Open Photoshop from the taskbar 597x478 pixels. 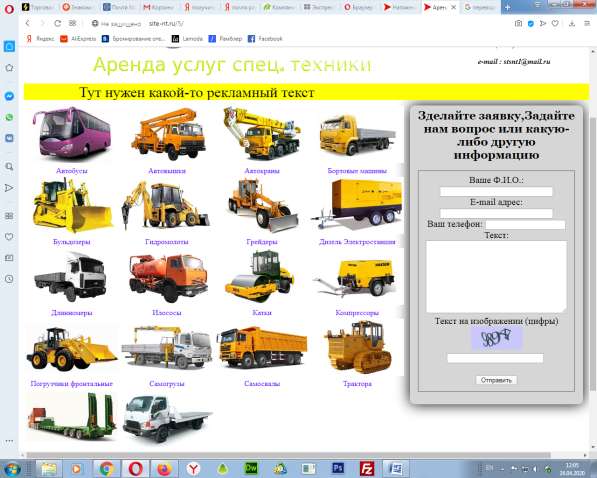pos(338,468)
